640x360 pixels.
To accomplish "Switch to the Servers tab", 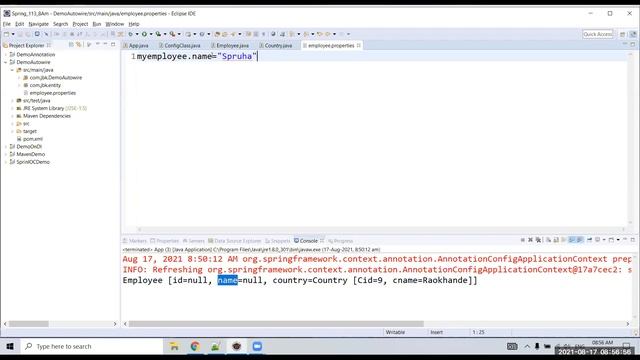I will point(193,241).
